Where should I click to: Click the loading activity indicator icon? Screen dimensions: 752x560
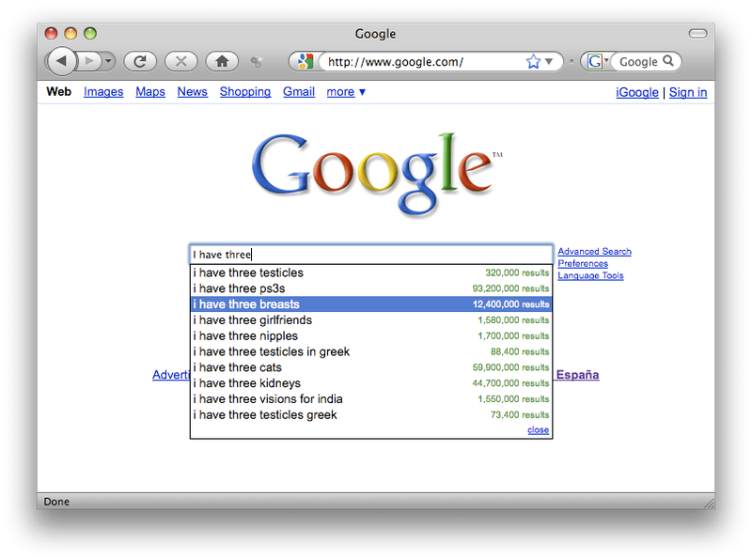click(x=257, y=61)
